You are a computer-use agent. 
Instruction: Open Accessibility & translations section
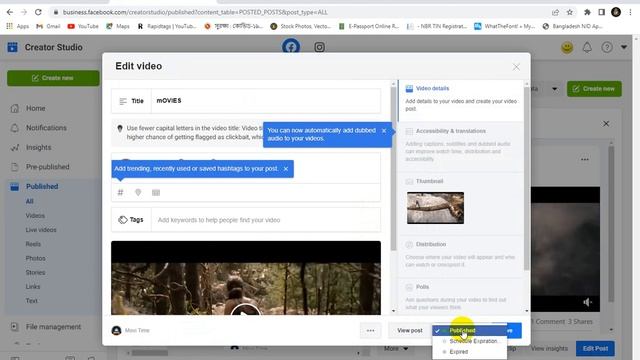tap(460, 146)
